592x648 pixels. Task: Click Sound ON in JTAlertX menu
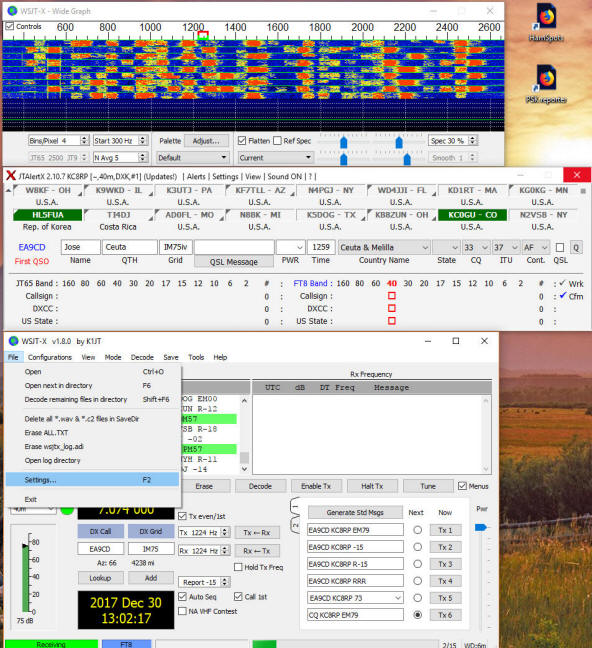click(x=284, y=176)
